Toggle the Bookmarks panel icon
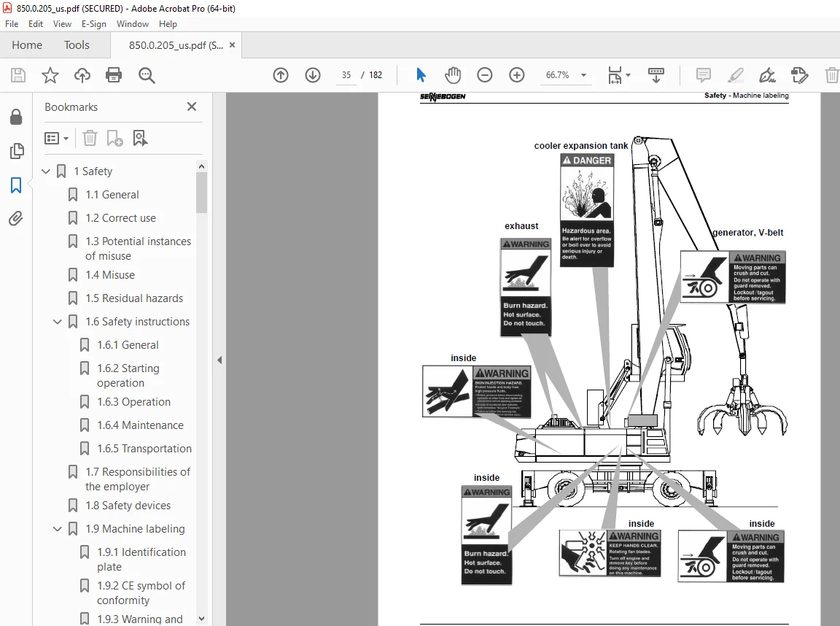Viewport: 840px width, 626px height. [16, 185]
